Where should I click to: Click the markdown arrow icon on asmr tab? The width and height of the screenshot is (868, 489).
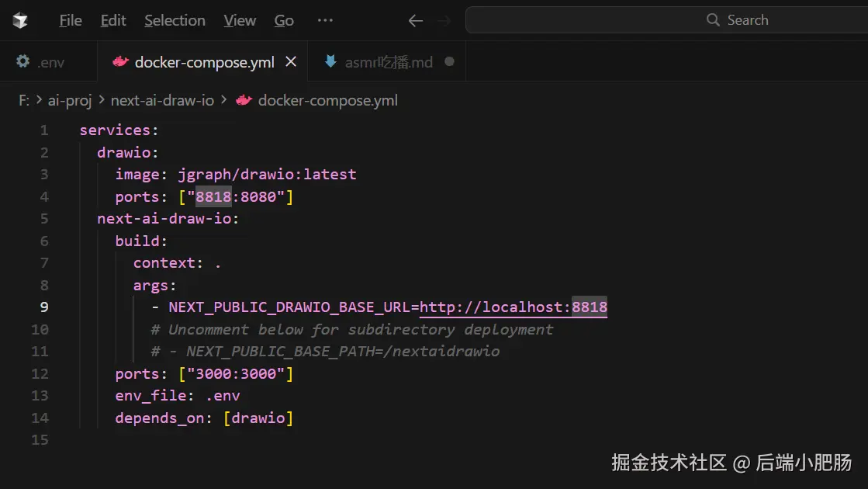pos(330,61)
